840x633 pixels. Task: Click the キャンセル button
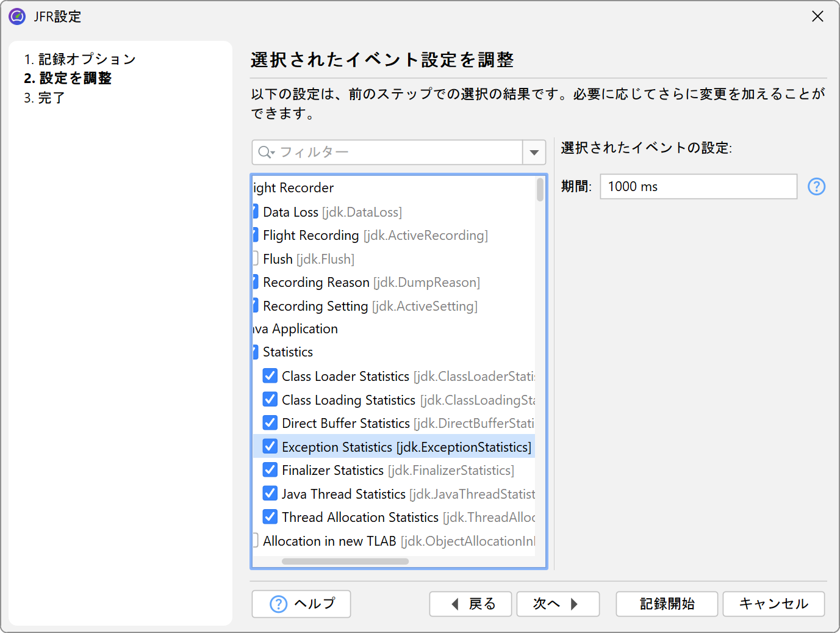pos(773,604)
